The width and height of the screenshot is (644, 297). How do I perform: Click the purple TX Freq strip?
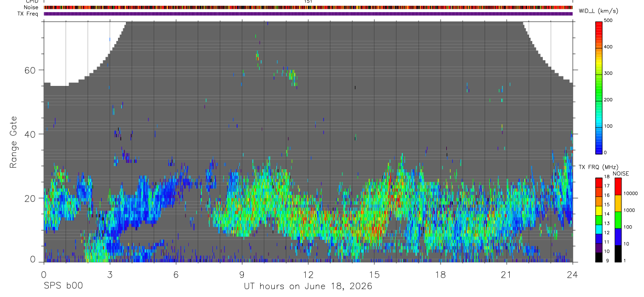(x=308, y=14)
